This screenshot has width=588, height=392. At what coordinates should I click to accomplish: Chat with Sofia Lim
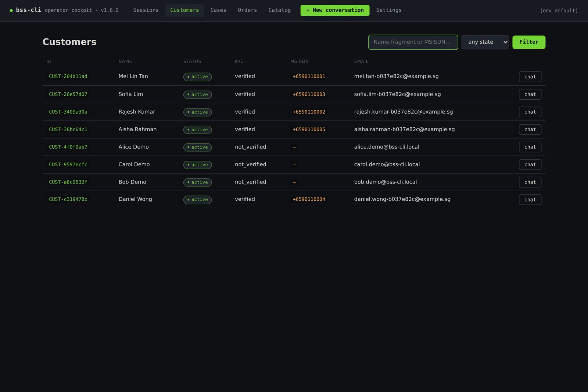coord(530,95)
